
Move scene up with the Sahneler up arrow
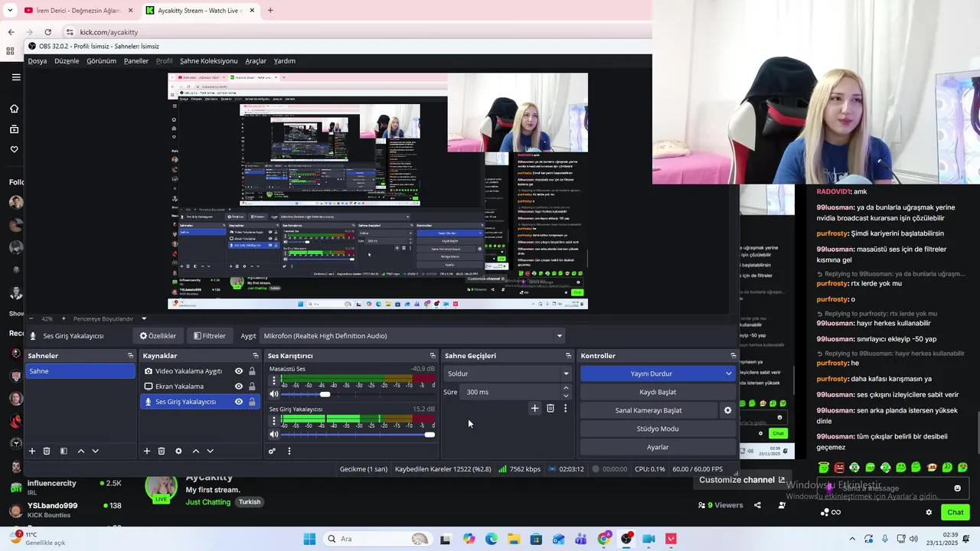pyautogui.click(x=80, y=451)
